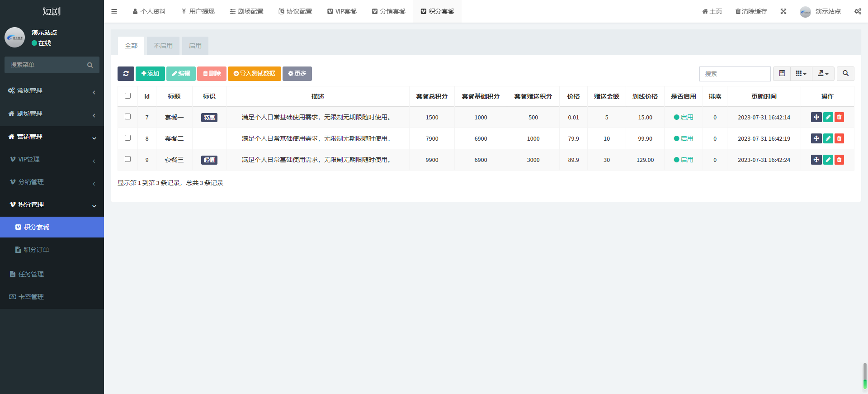
Task: Open 任务管理 in the sidebar
Action: (52, 274)
